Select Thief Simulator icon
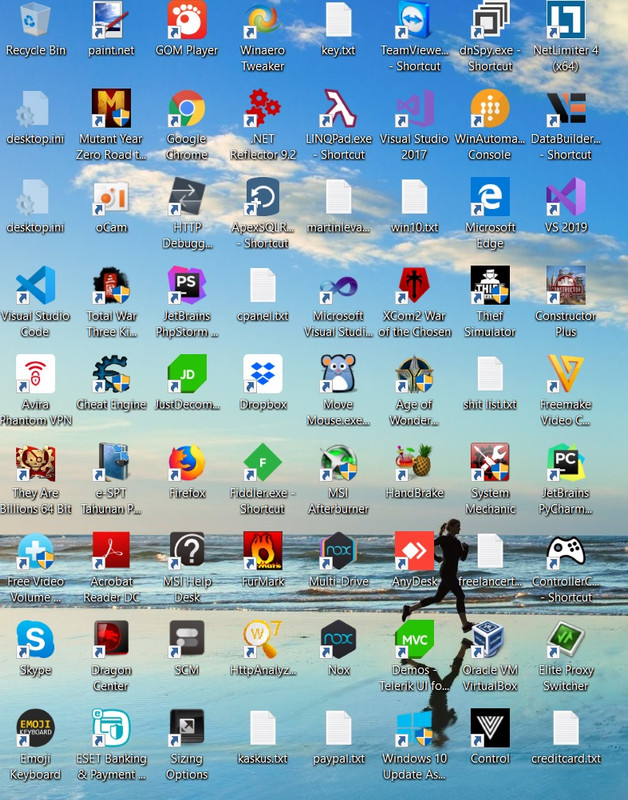The width and height of the screenshot is (628, 800). click(x=490, y=285)
